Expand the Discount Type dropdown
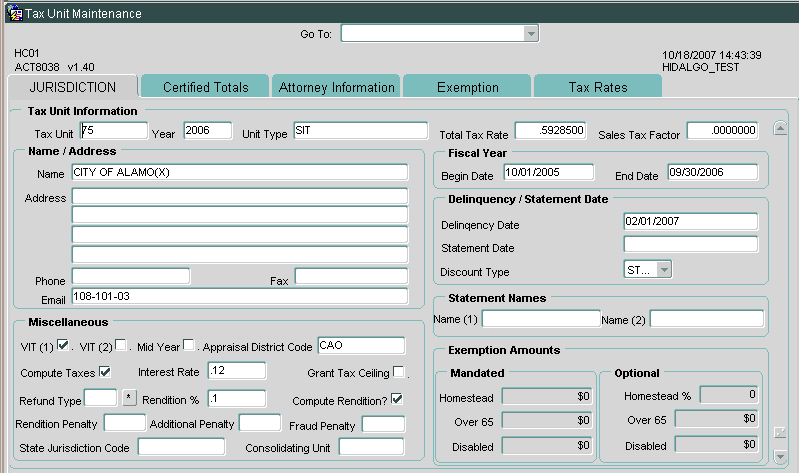799x473 pixels. (663, 269)
